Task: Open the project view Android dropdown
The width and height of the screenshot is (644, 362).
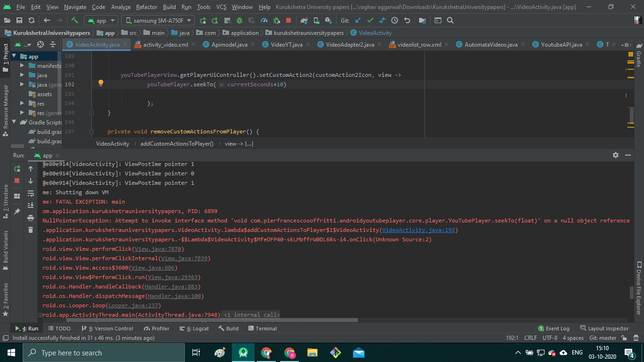Action: click(x=23, y=44)
